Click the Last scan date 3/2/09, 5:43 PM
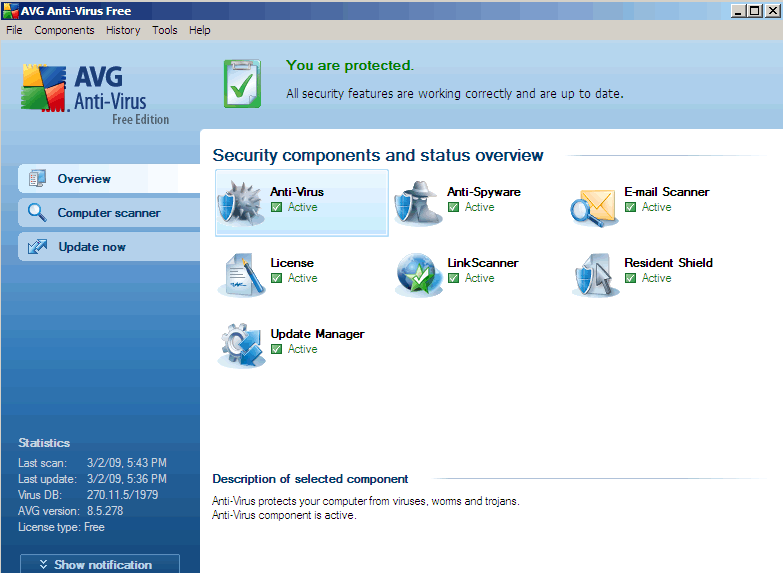This screenshot has height=573, width=783. pos(127,463)
